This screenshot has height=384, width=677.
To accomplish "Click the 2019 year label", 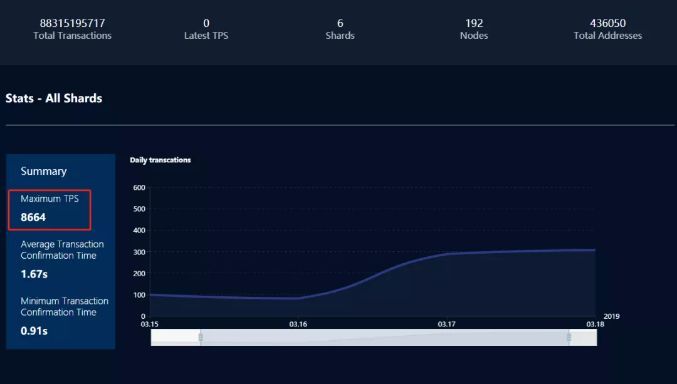I will (x=611, y=316).
